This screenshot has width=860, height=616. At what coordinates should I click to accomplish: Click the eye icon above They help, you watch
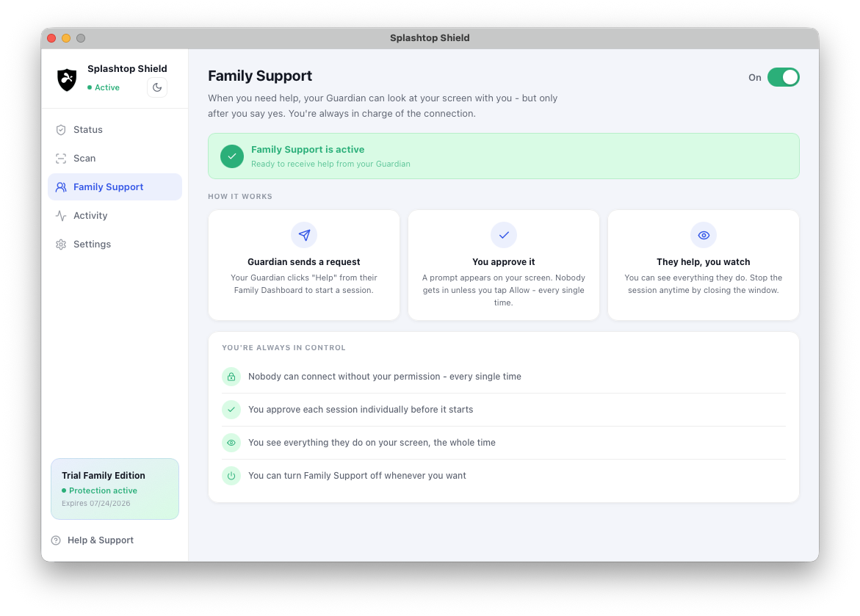[704, 235]
